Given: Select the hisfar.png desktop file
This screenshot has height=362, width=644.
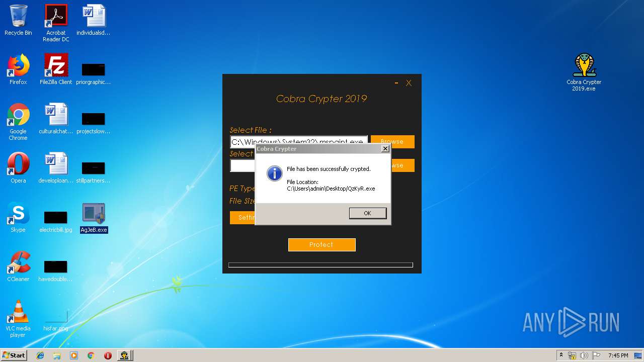Looking at the screenshot, I should 56,320.
